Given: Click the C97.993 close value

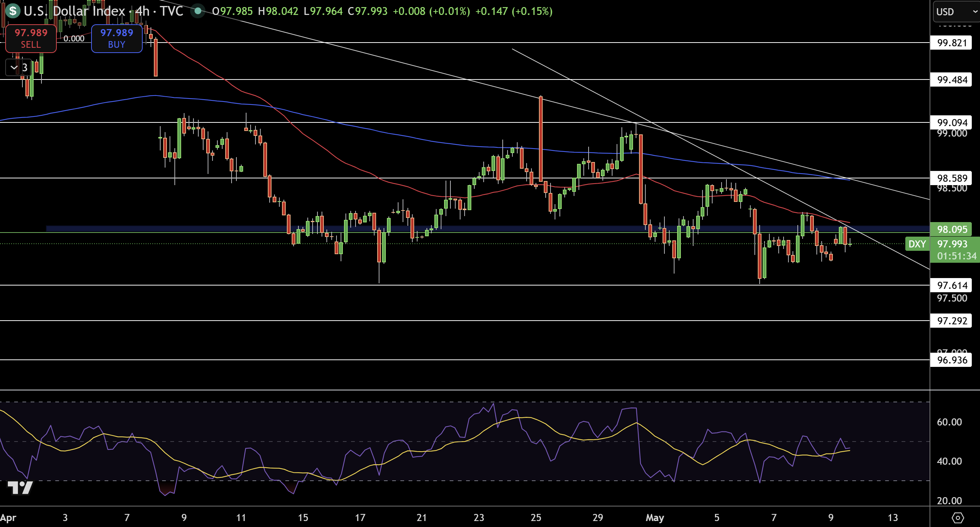Looking at the screenshot, I should pyautogui.click(x=368, y=11).
